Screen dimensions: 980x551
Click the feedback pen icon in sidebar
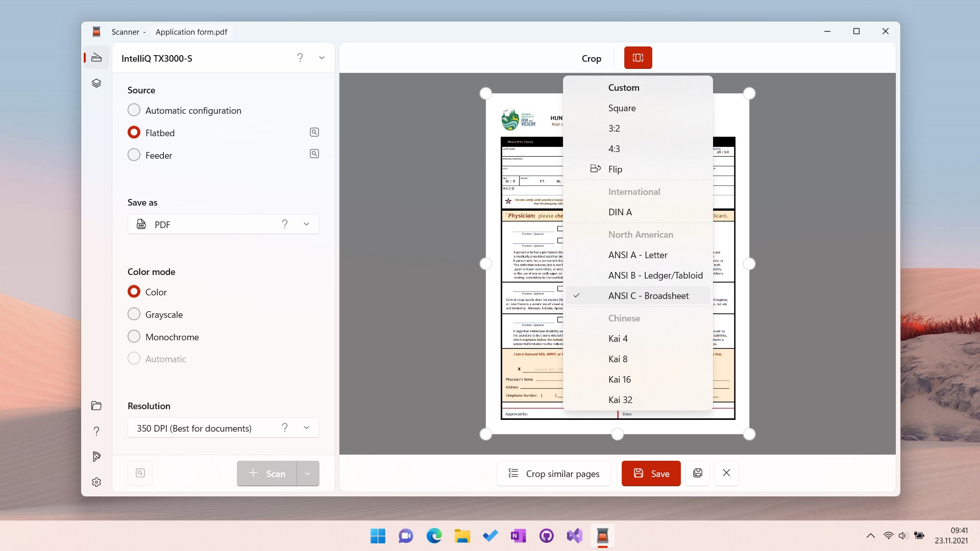[96, 457]
